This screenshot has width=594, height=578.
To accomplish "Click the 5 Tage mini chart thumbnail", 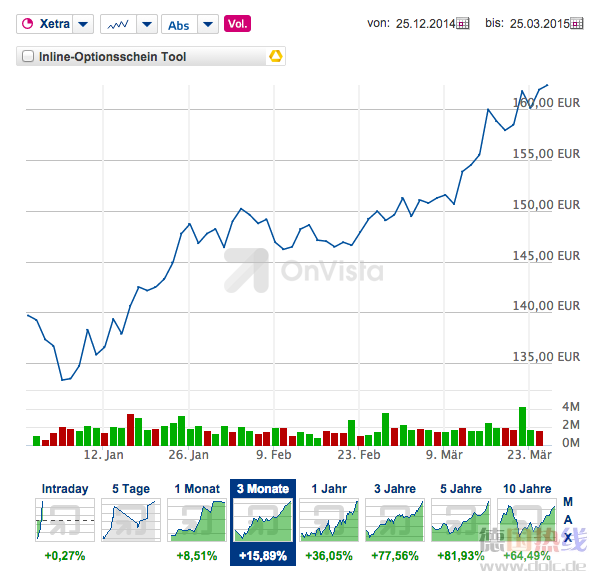I will (131, 520).
